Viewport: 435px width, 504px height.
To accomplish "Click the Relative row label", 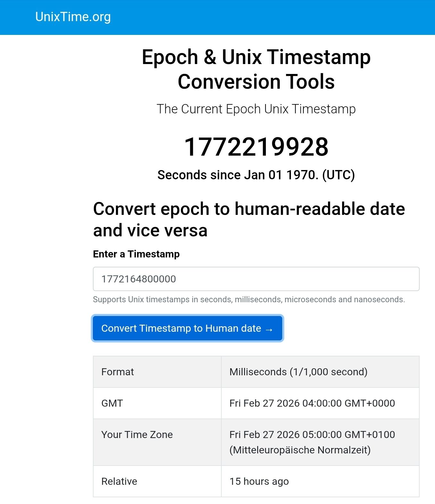I will point(119,481).
